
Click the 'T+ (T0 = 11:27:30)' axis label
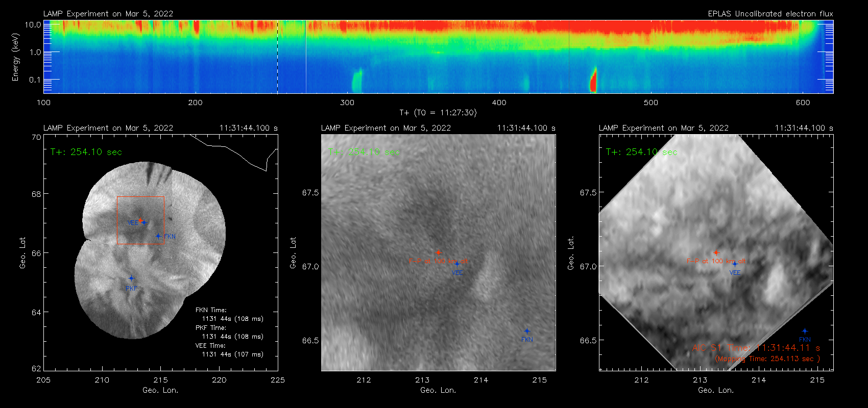click(438, 113)
